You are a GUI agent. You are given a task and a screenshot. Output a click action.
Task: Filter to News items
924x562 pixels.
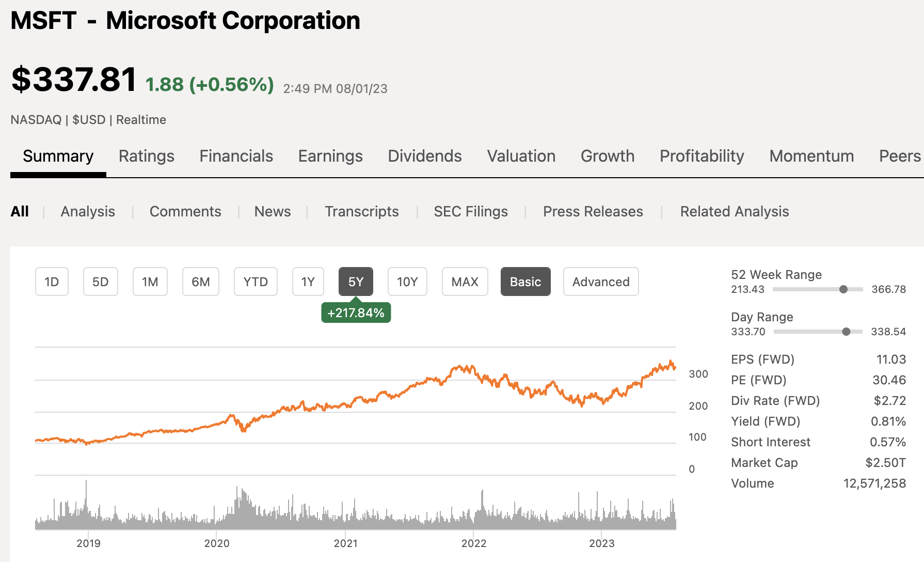click(x=273, y=212)
